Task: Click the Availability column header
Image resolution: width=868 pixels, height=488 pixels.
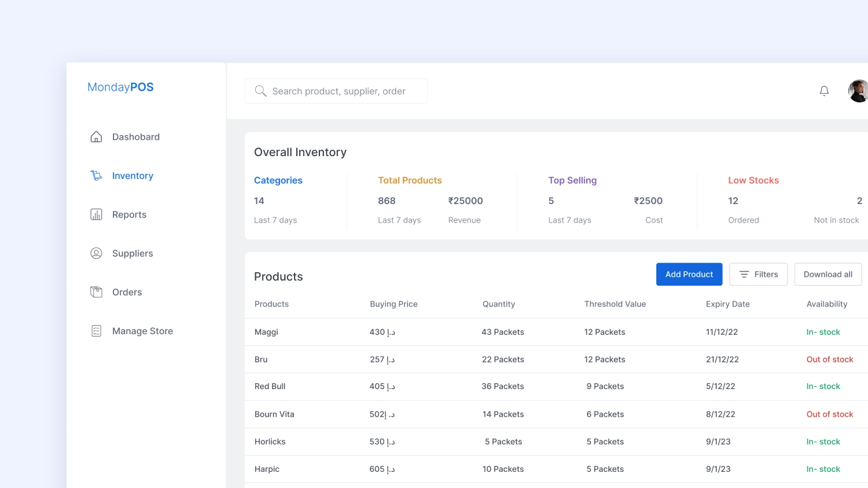Action: (x=826, y=304)
